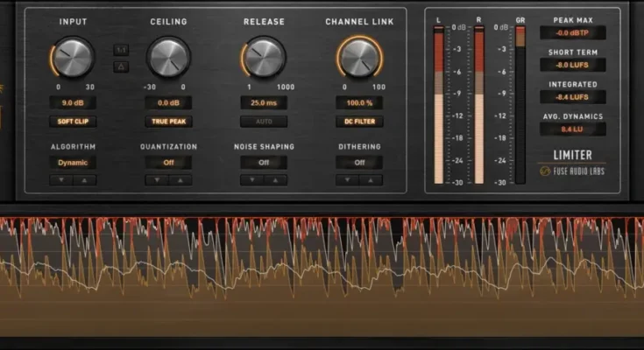Screen dimensions: 644x350
Task: Open the Quantization selector
Action: click(x=168, y=162)
